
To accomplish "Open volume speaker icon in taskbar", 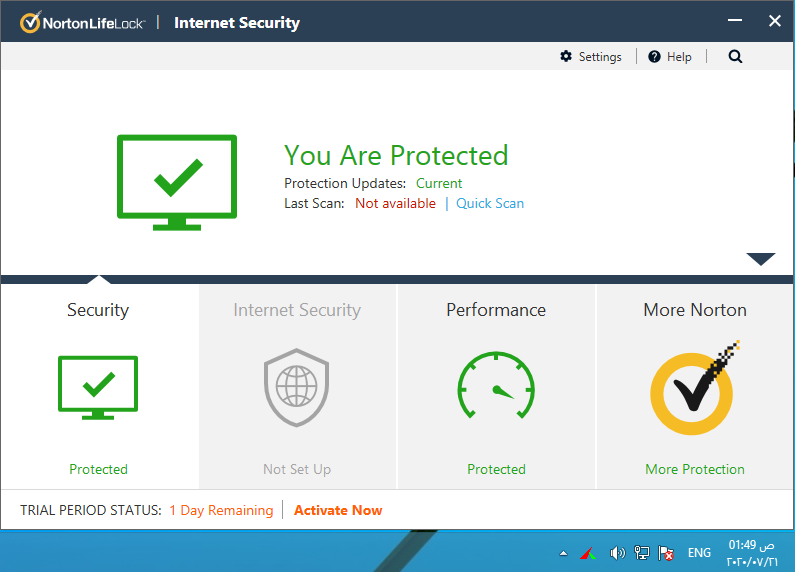I will tap(617, 553).
